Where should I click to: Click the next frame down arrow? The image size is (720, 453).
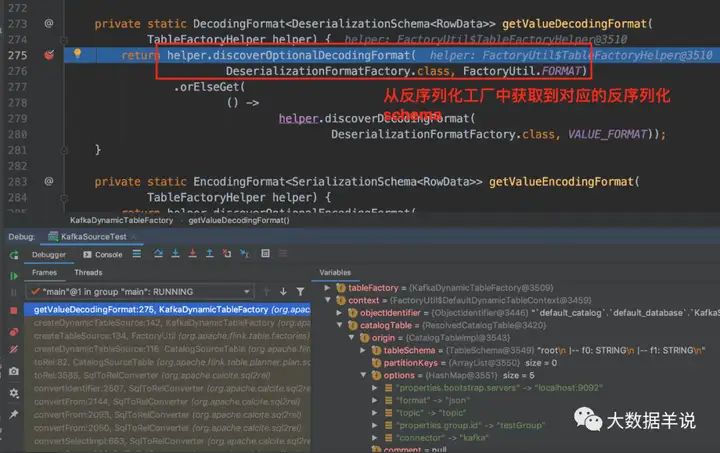283,292
